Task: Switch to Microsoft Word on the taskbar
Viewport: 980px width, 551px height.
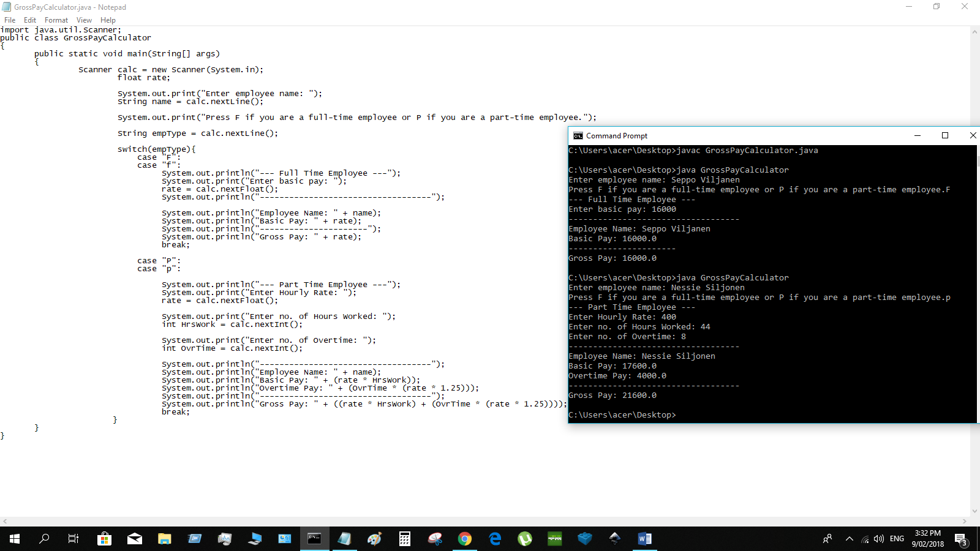Action: tap(645, 539)
